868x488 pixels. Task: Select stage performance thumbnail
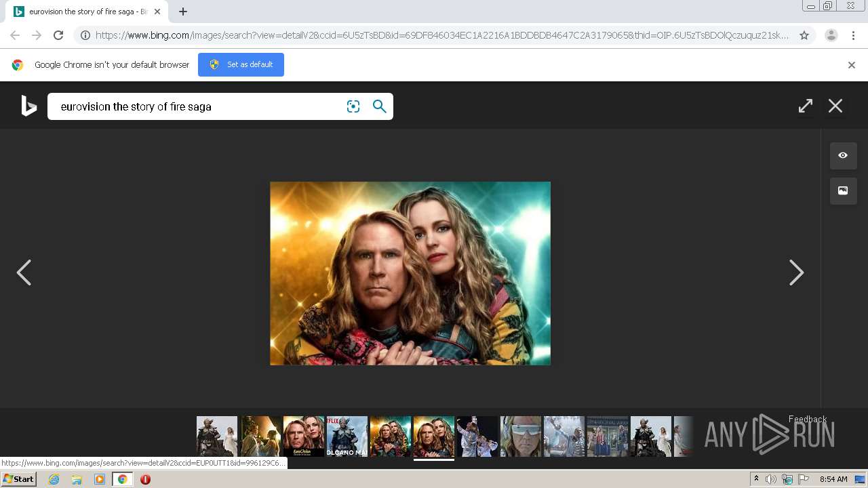point(477,436)
